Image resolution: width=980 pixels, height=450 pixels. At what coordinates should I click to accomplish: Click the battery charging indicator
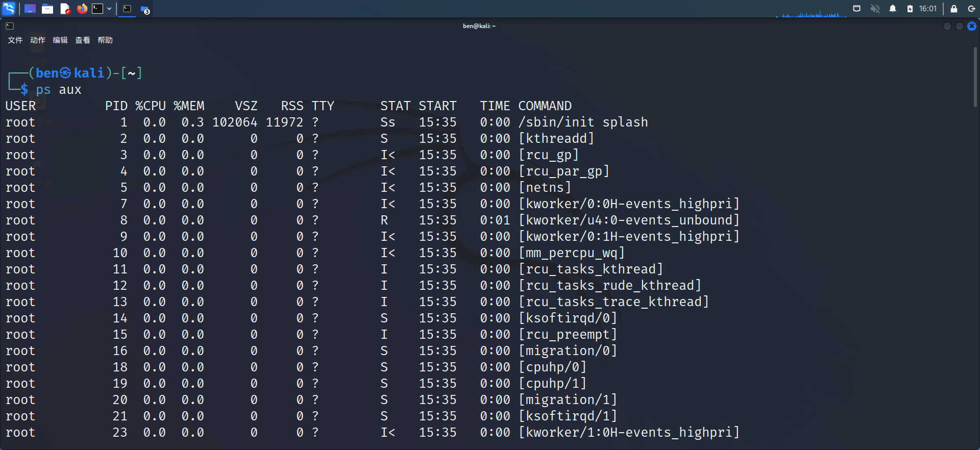(x=910, y=9)
